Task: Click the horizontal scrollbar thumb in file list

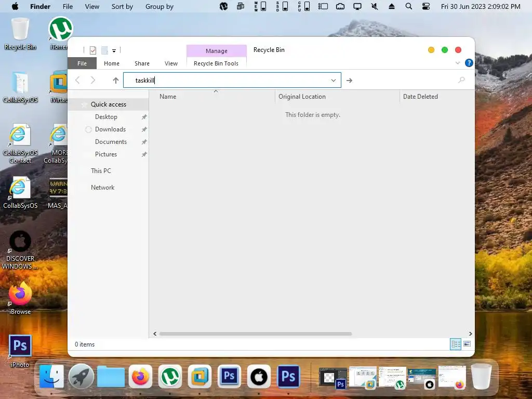Action: point(256,334)
